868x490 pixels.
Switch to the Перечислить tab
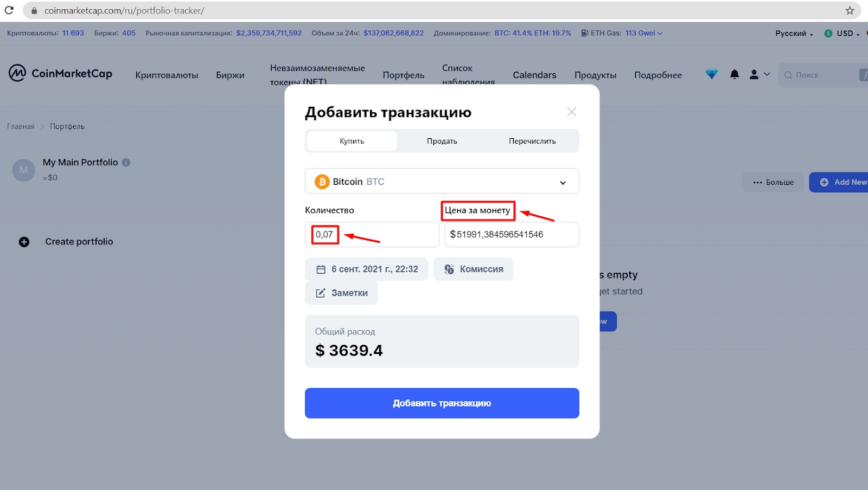pyautogui.click(x=532, y=141)
